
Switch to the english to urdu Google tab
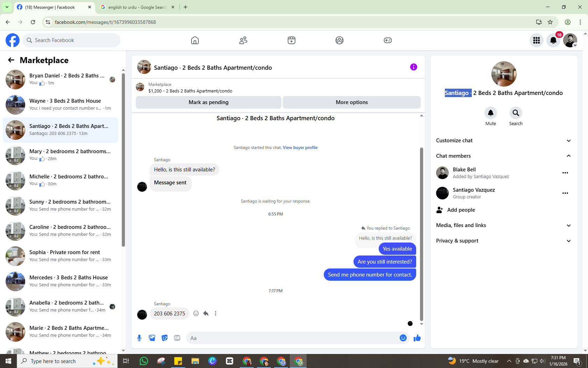point(138,7)
